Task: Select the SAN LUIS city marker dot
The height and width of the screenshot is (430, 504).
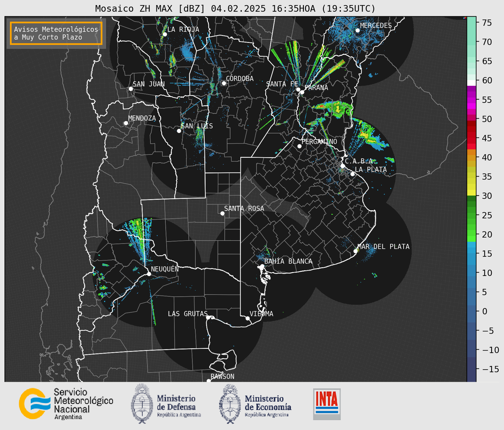Action: tap(179, 131)
